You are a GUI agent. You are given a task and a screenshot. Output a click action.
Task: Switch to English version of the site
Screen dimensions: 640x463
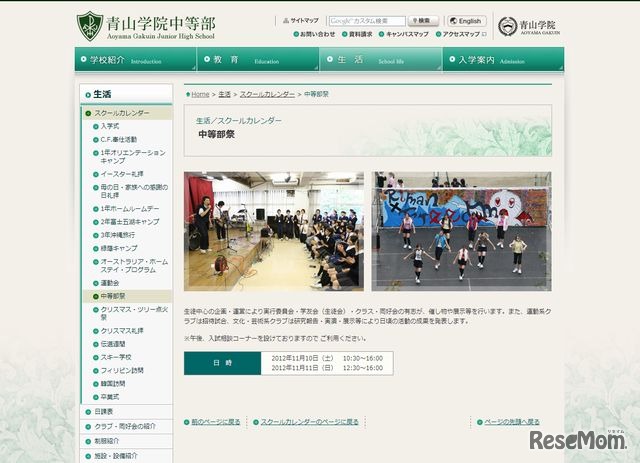click(467, 21)
